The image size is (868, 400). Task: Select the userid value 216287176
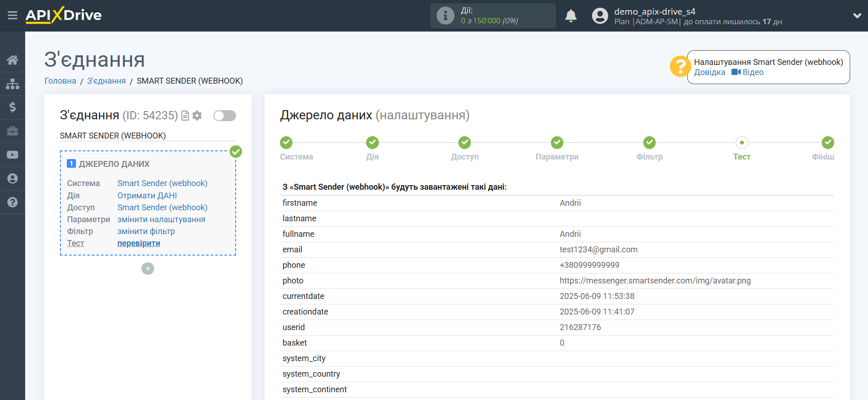(x=580, y=327)
